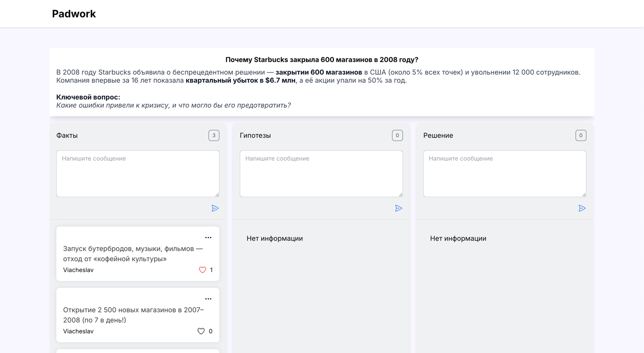
Task: Click the count badge 3 beside Факты
Action: click(214, 135)
